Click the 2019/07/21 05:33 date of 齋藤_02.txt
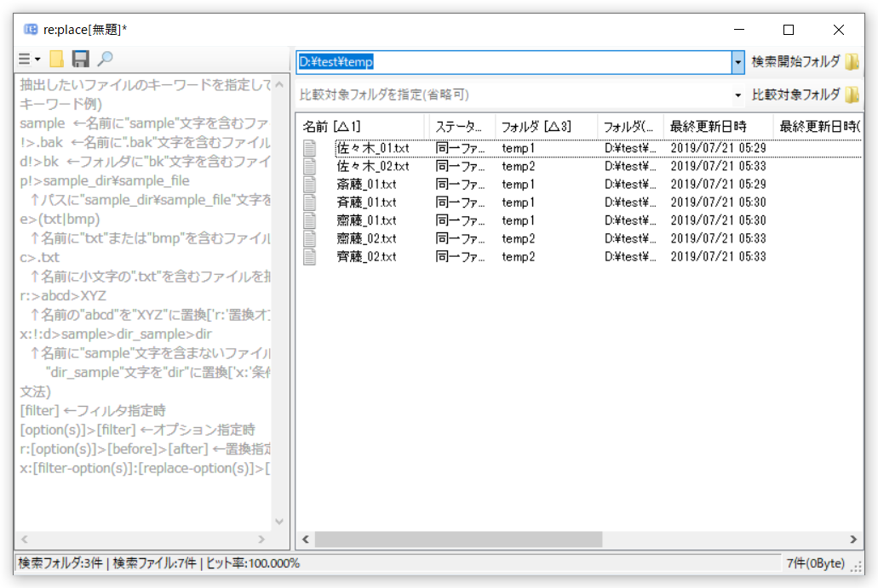The width and height of the screenshot is (878, 588). point(719,238)
